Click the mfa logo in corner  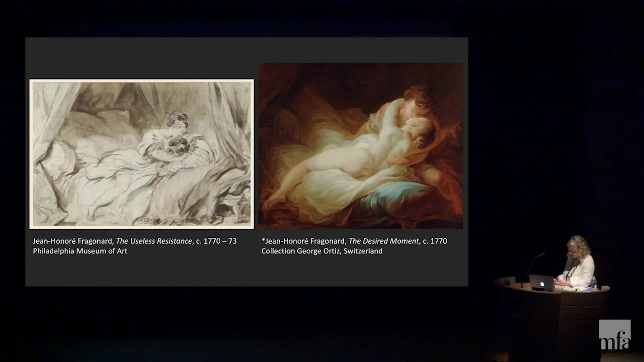[x=614, y=335]
